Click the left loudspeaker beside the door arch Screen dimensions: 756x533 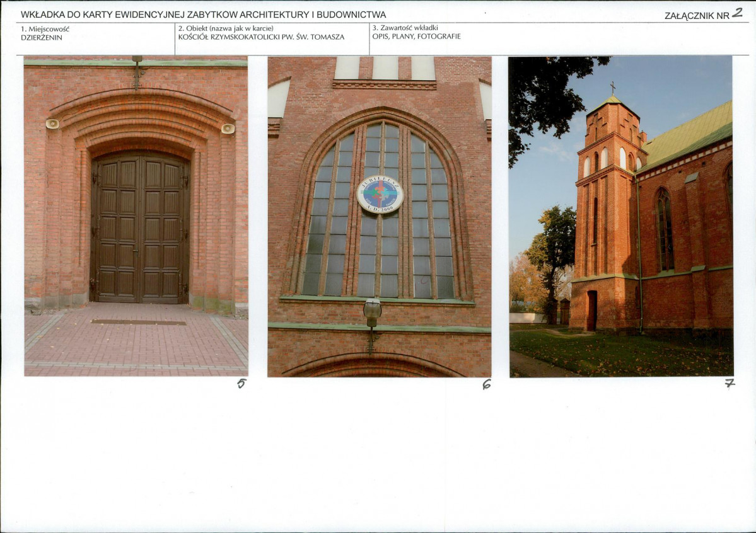point(52,124)
